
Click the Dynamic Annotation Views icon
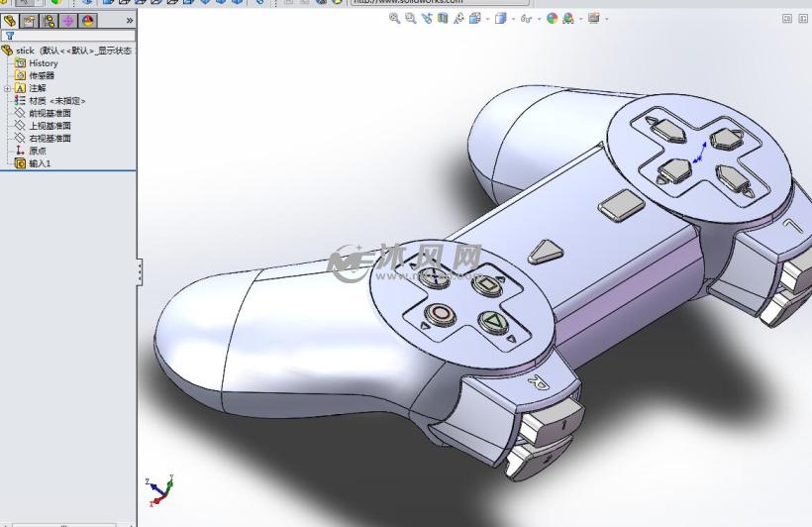[x=458, y=19]
